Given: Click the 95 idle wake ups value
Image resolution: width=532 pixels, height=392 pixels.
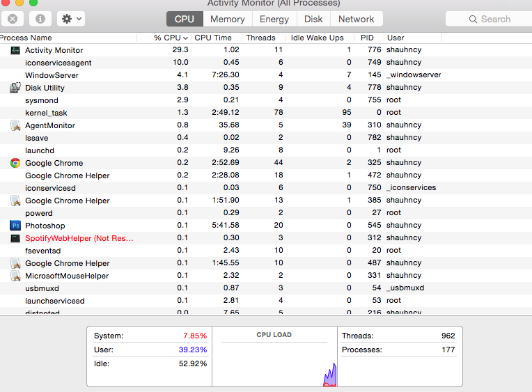Looking at the screenshot, I should (x=346, y=112).
